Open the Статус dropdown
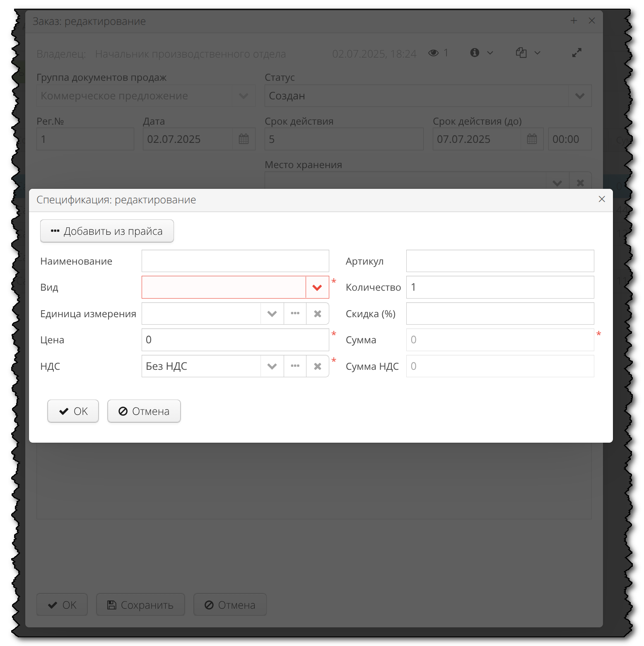This screenshot has width=644, height=646. [x=579, y=96]
